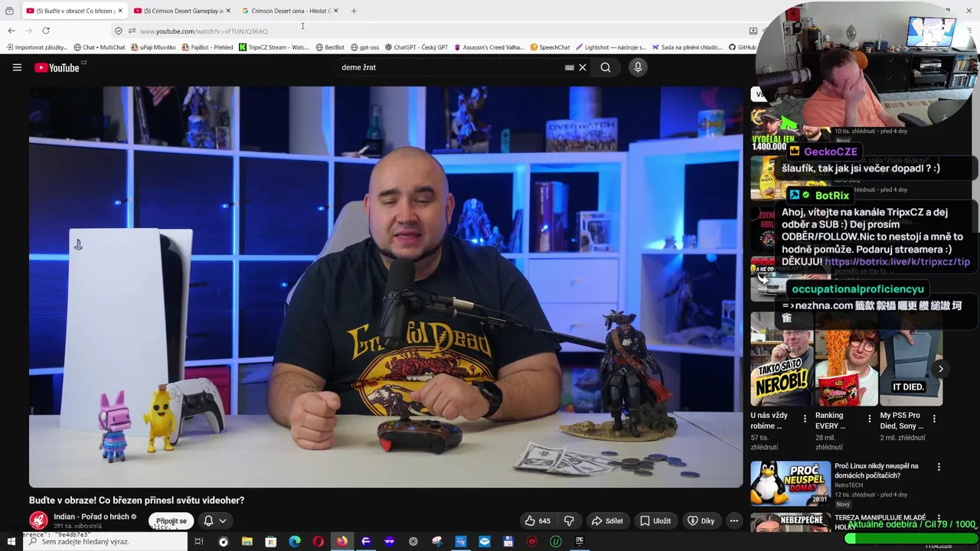Open the TripxCZ Stream bookmark

pyautogui.click(x=273, y=47)
